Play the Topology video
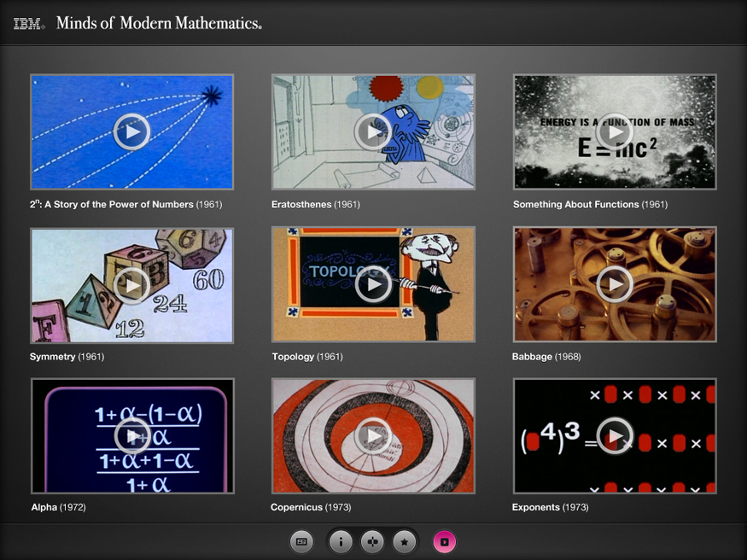This screenshot has width=747, height=560. point(373,284)
